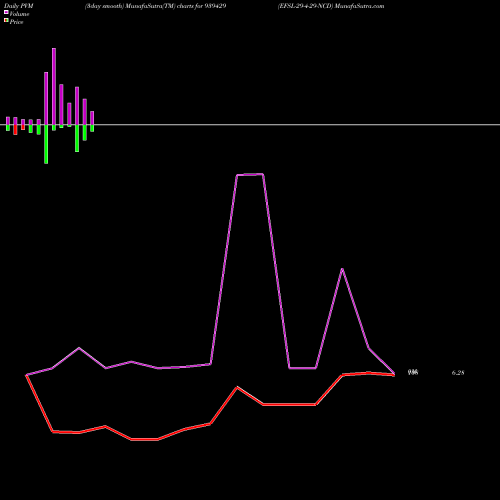Viewport: 500px width, 500px height.
Task: Click the '(EFSL-29-4-29-NCD) MunafaSutra.com' heading
Action: [x=331, y=6]
